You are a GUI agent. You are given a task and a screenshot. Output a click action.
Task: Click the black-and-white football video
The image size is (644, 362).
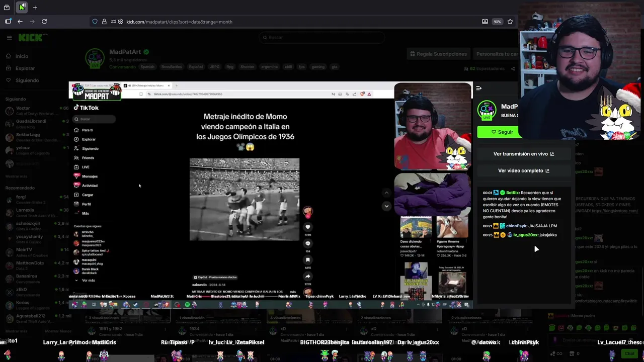(245, 200)
